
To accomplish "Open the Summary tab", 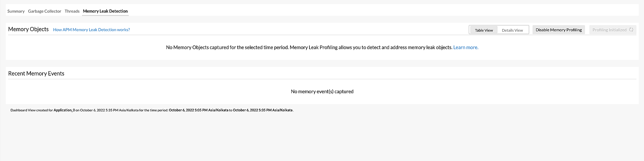I will [x=16, y=11].
